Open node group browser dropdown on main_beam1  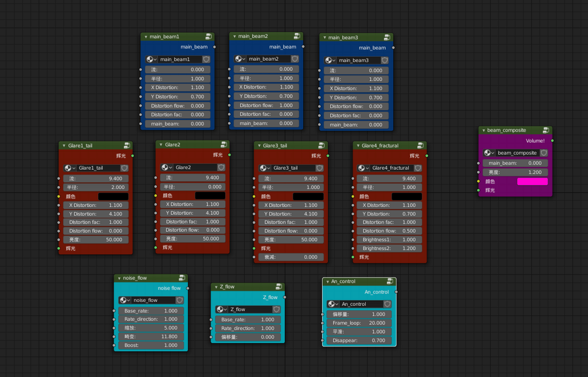(x=152, y=59)
